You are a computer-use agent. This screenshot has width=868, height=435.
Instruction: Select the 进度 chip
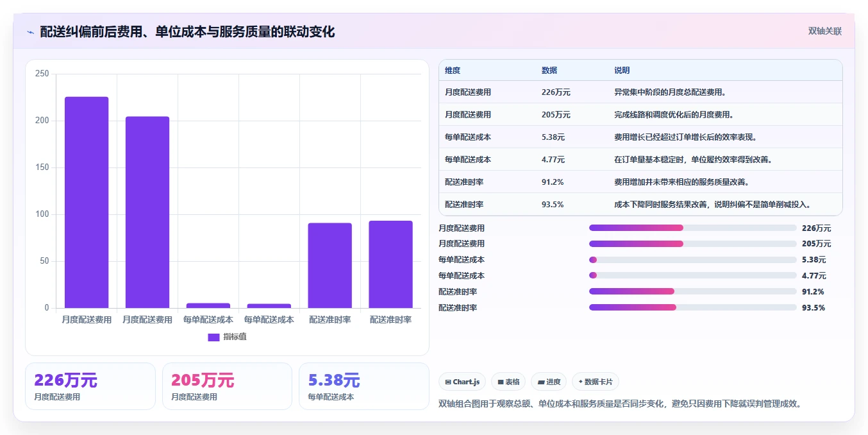click(x=549, y=382)
